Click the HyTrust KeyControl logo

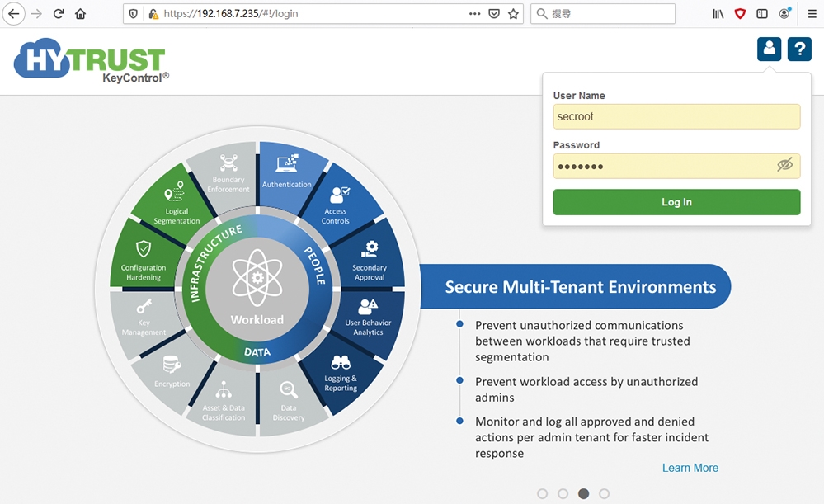coord(92,61)
